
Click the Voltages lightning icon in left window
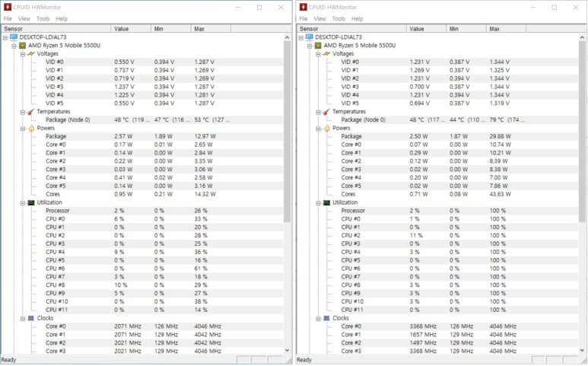click(31, 53)
